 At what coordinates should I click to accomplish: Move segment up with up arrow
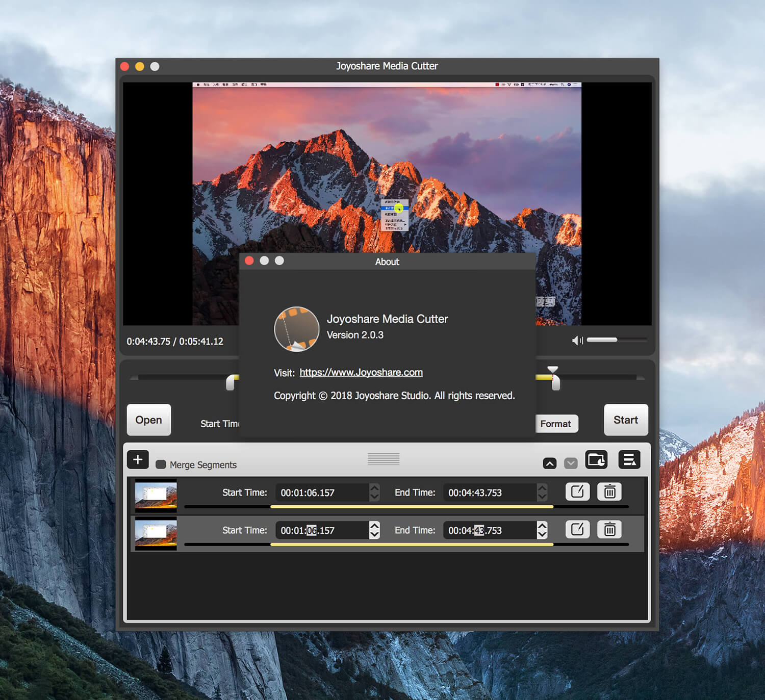pyautogui.click(x=549, y=463)
